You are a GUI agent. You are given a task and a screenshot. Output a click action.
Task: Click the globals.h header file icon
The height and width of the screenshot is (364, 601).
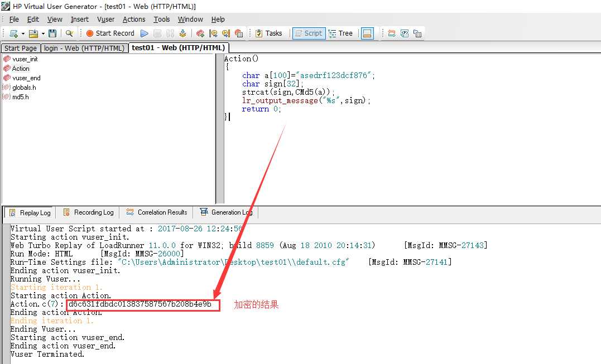tap(7, 88)
